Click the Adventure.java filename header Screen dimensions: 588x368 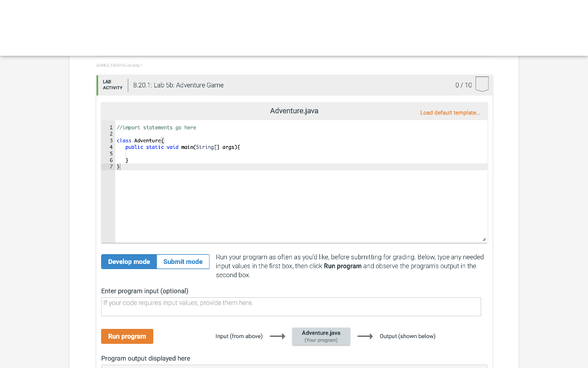(294, 110)
